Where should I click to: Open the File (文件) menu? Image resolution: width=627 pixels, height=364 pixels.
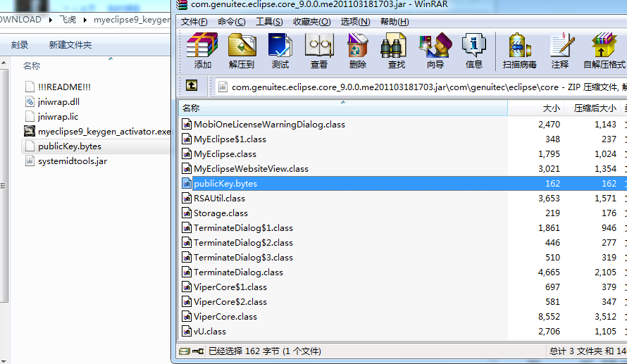[194, 22]
